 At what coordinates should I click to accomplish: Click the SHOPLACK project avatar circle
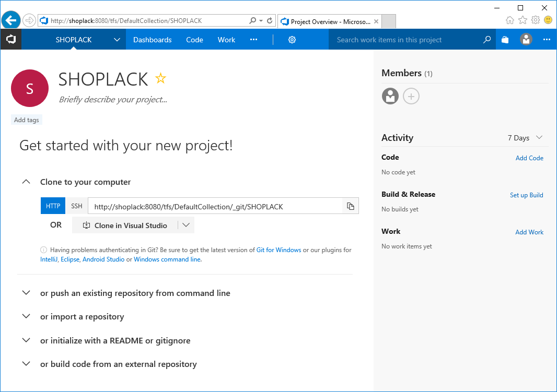pyautogui.click(x=30, y=88)
